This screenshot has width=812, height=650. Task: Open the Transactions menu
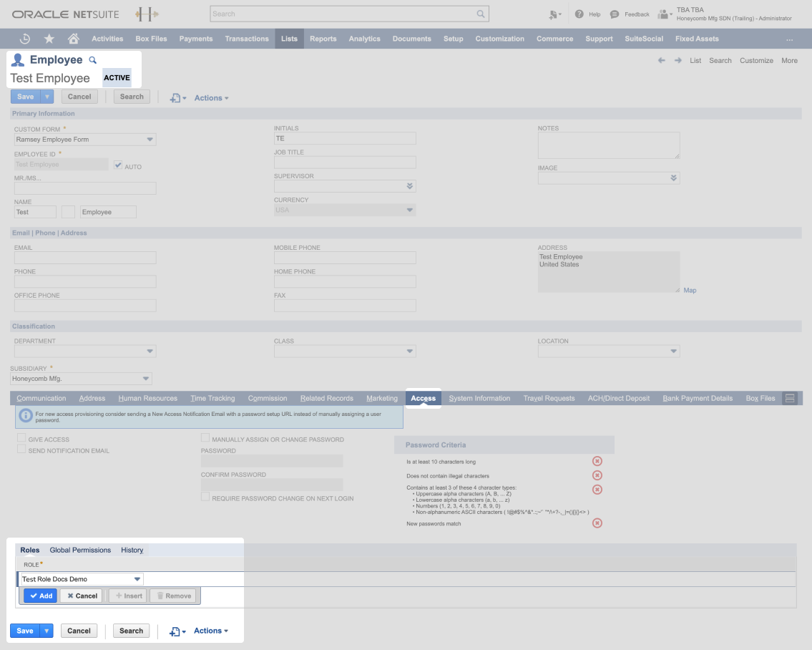tap(247, 39)
